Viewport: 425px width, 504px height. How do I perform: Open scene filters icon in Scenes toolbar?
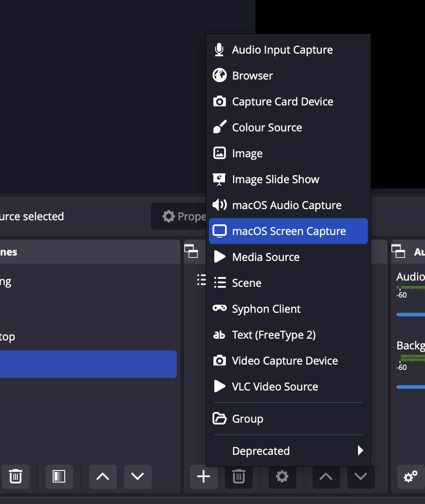pyautogui.click(x=59, y=476)
